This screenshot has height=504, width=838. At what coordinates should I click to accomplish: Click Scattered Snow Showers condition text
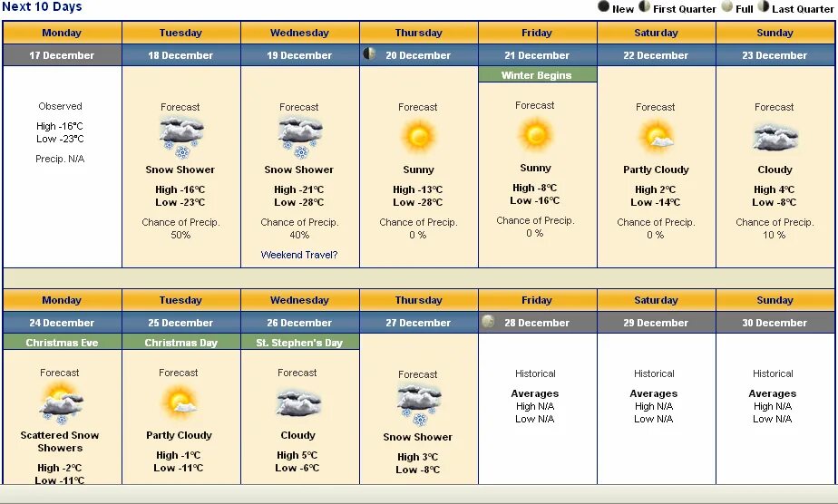tap(60, 441)
